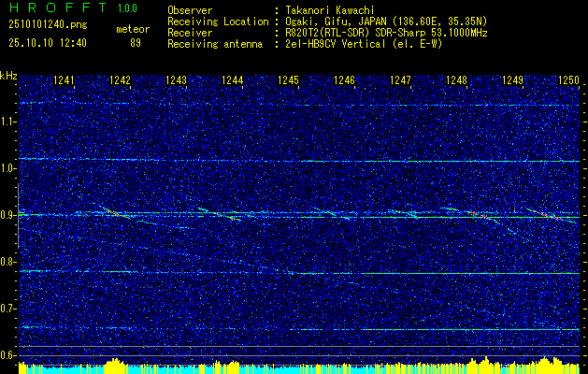Click the Receiver label

pyautogui.click(x=190, y=33)
